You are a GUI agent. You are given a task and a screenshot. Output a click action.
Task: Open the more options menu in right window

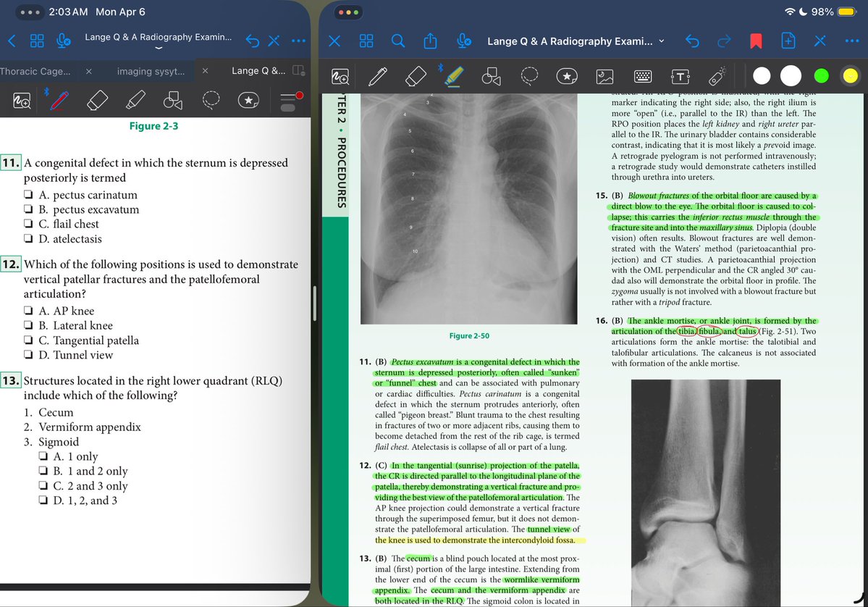click(852, 41)
